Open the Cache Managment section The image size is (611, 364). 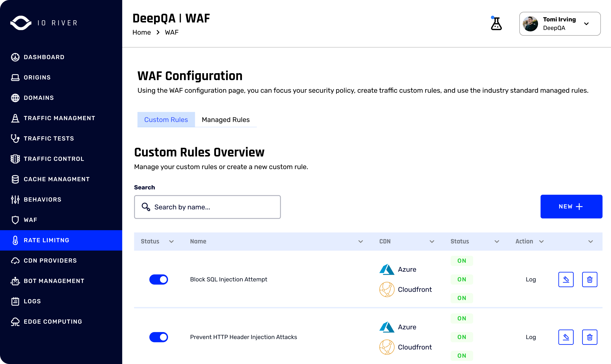coord(57,179)
